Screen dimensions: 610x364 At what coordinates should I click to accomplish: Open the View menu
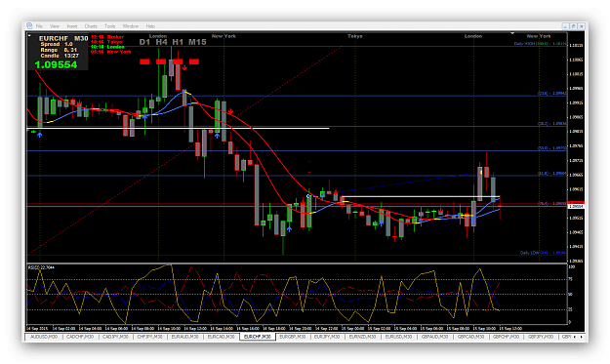coord(55,26)
